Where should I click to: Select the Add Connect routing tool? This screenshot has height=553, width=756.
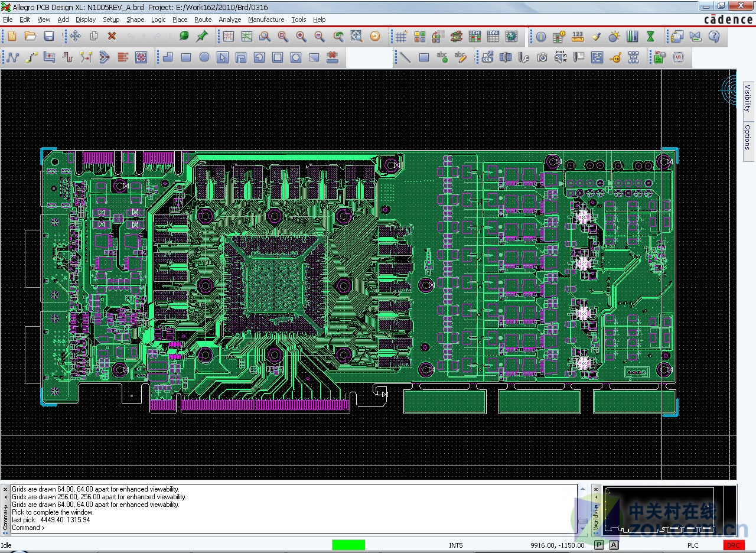[12, 57]
